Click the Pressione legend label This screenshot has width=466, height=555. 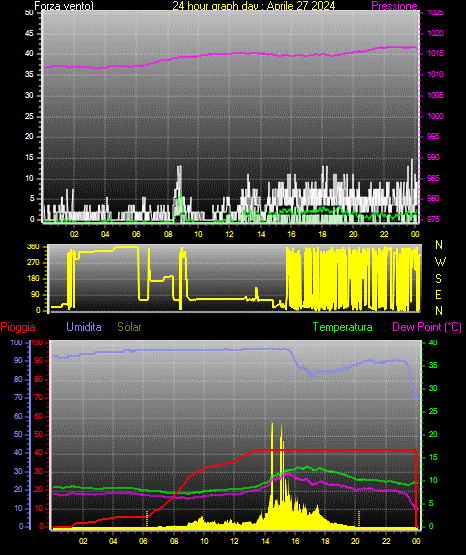pyautogui.click(x=394, y=6)
